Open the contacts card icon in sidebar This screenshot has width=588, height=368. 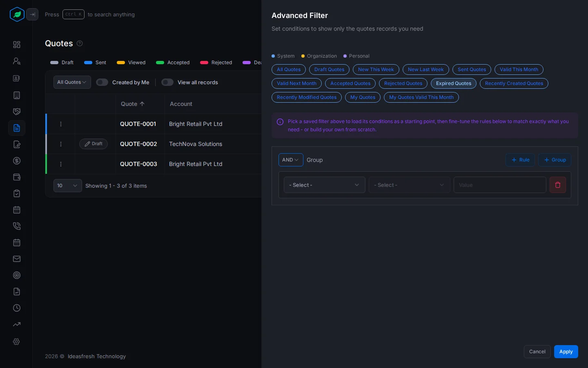(x=17, y=78)
